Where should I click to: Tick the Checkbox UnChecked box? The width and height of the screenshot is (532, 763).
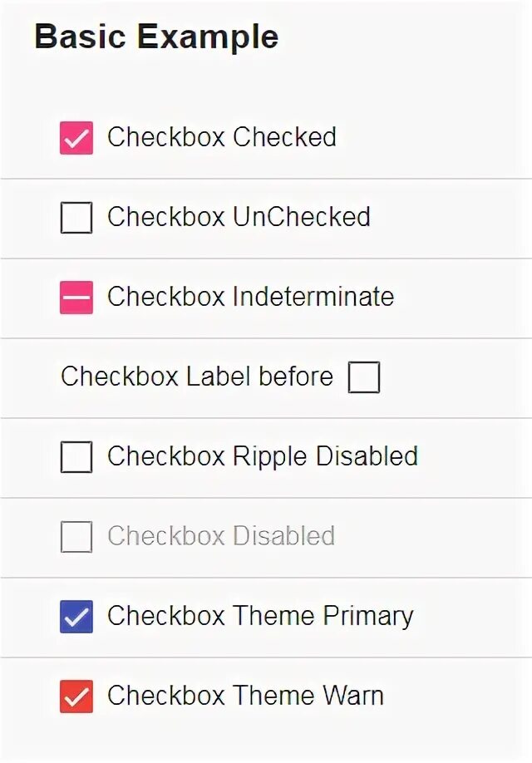pyautogui.click(x=76, y=218)
